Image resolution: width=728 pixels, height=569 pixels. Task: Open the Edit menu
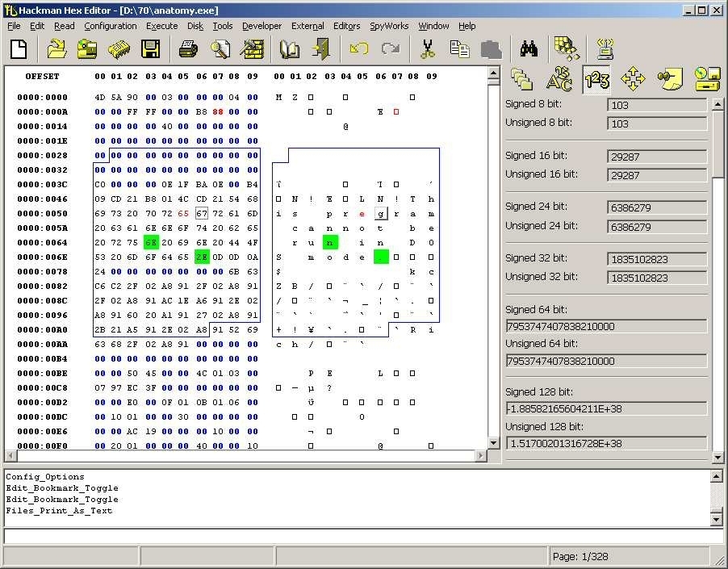coord(37,26)
